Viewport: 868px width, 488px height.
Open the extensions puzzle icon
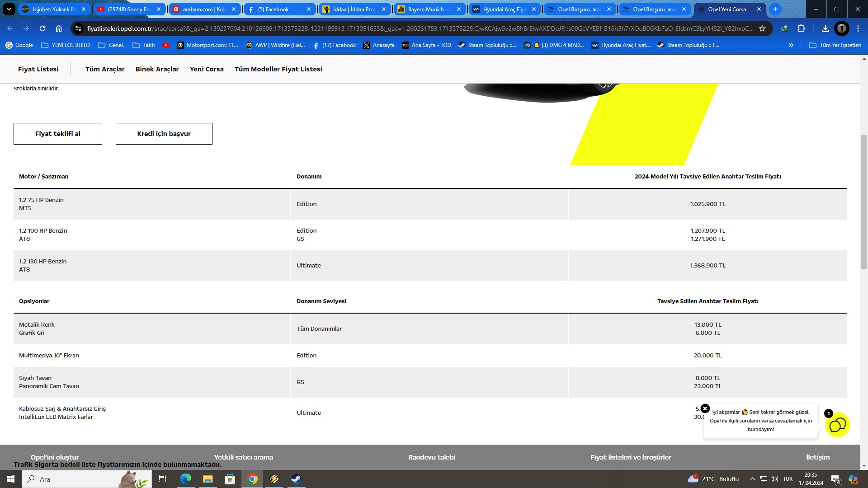(x=801, y=28)
